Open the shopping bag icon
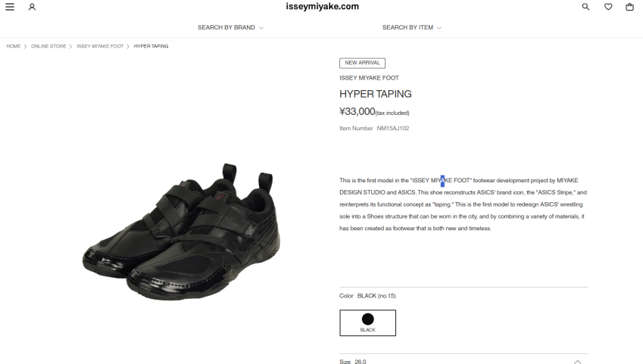 coord(629,7)
